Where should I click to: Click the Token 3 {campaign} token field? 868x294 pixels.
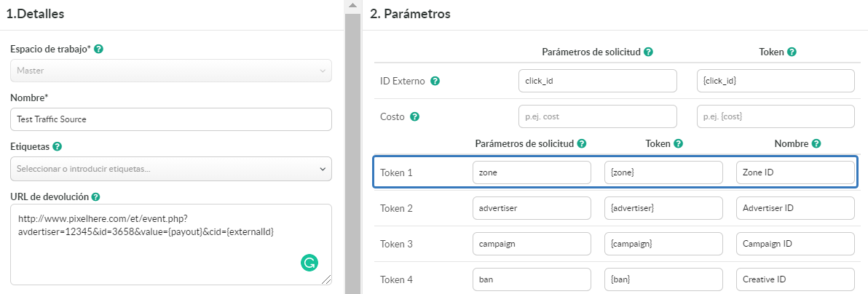coord(663,245)
